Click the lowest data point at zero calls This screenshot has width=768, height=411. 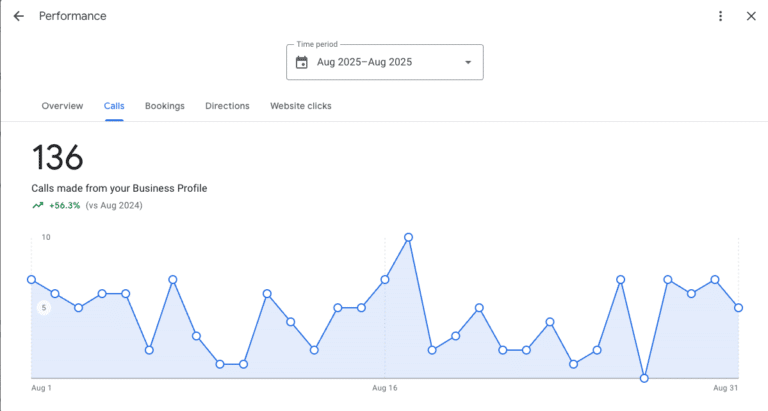(x=644, y=378)
